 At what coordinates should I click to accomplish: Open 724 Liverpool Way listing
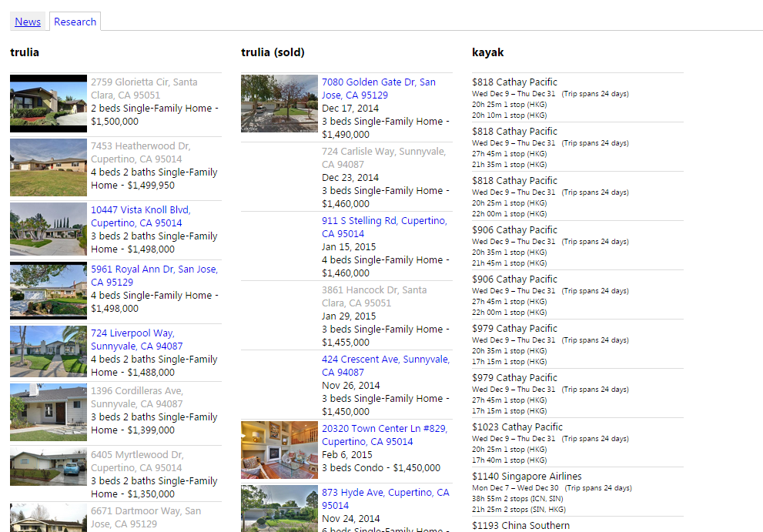tap(137, 340)
